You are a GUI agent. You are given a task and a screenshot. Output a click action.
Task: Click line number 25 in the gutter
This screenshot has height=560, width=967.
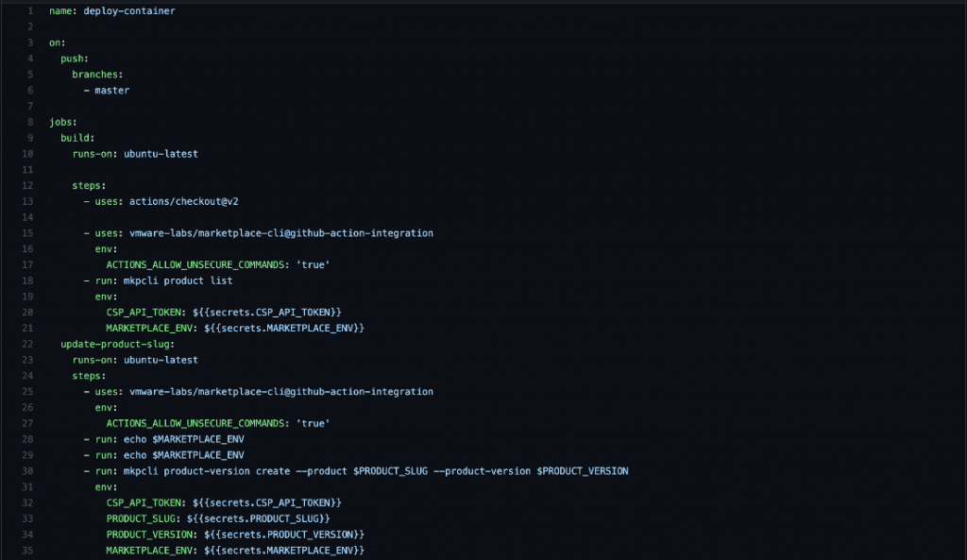(28, 391)
